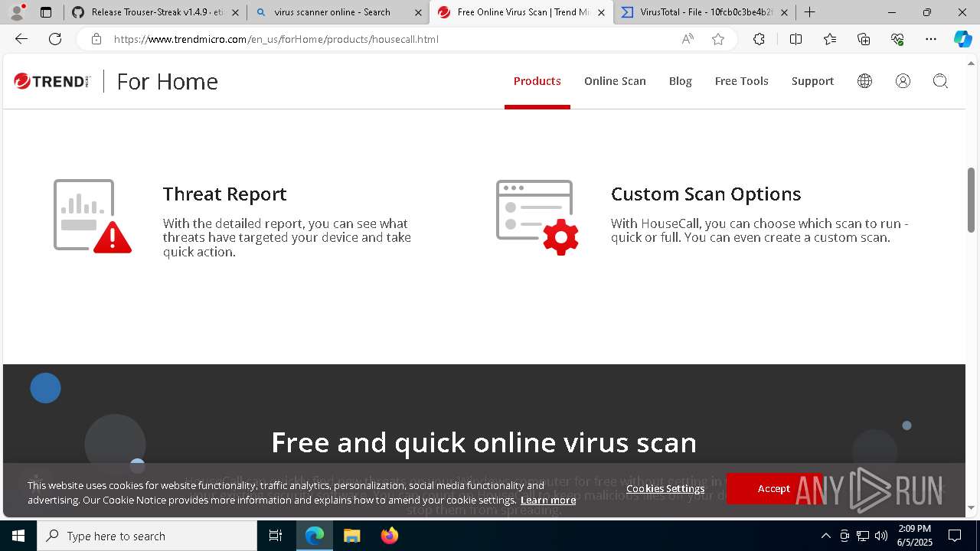Close the VirusTotal tab
The height and width of the screenshot is (551, 980).
(x=784, y=12)
